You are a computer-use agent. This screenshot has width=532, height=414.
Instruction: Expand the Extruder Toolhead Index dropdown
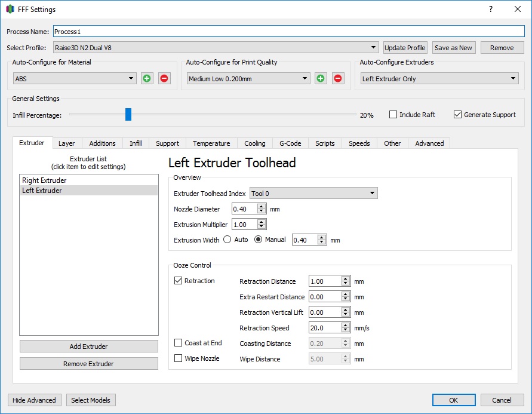pyautogui.click(x=313, y=194)
